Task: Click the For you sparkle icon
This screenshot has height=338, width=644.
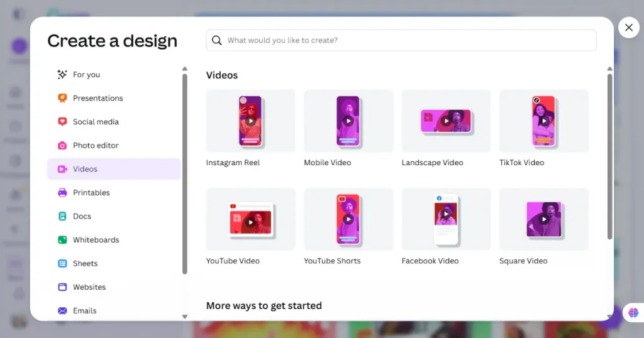Action: [62, 74]
